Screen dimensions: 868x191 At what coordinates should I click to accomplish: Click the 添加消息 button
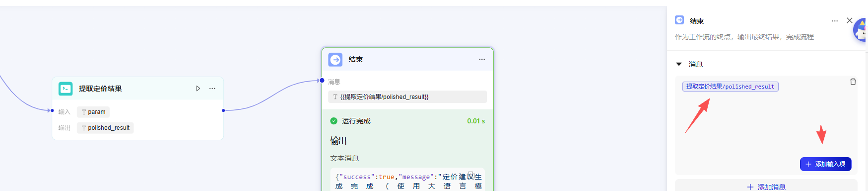(766, 187)
